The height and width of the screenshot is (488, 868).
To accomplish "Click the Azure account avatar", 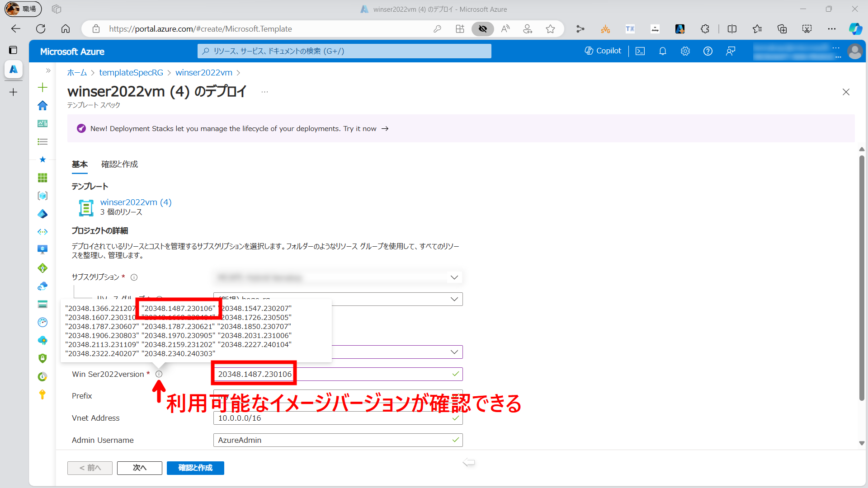I will (x=855, y=51).
